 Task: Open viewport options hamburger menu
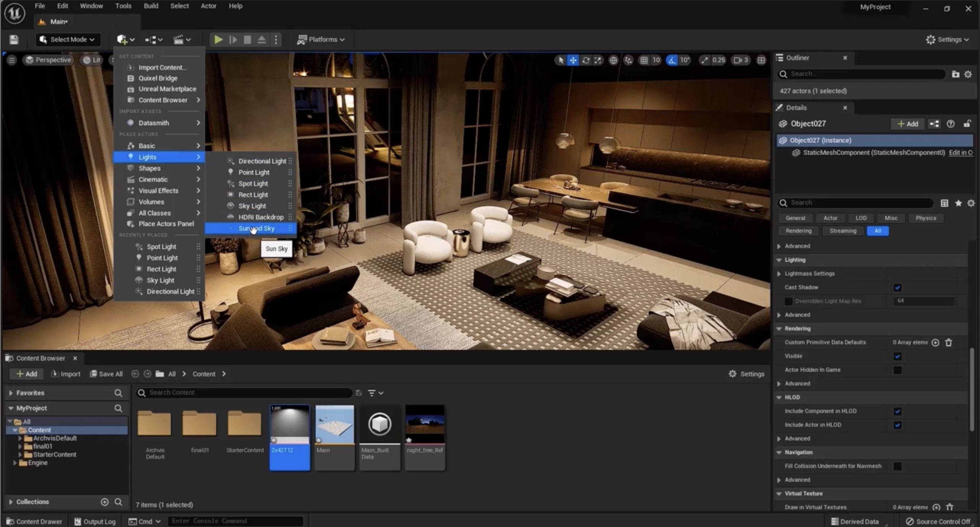pyautogui.click(x=11, y=60)
